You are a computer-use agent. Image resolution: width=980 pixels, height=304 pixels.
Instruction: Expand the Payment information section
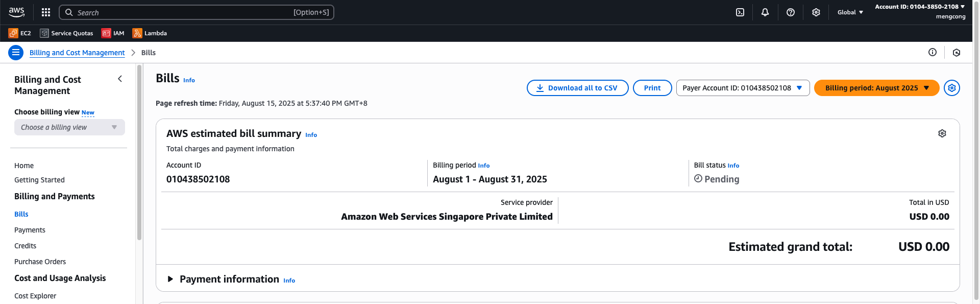pos(170,279)
